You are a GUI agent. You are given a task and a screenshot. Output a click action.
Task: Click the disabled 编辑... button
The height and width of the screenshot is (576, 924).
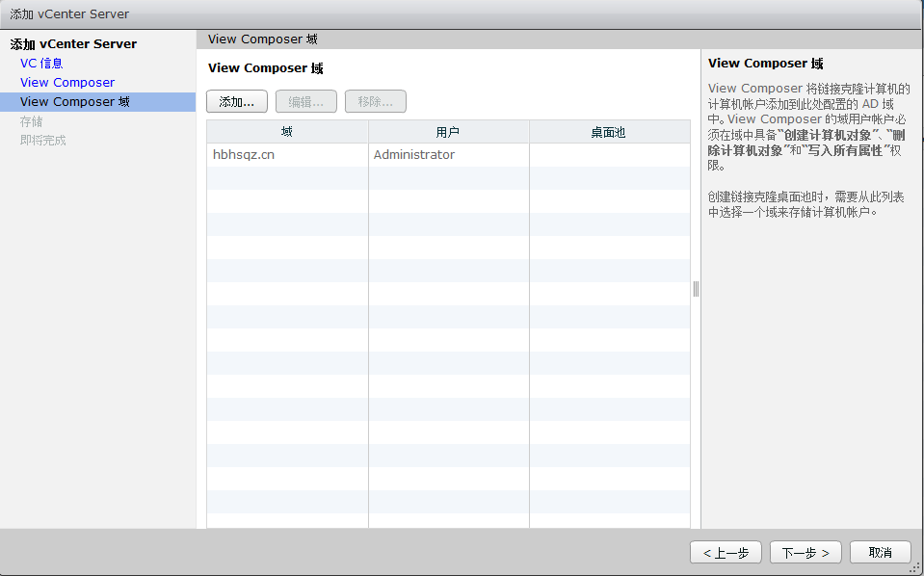pyautogui.click(x=305, y=101)
